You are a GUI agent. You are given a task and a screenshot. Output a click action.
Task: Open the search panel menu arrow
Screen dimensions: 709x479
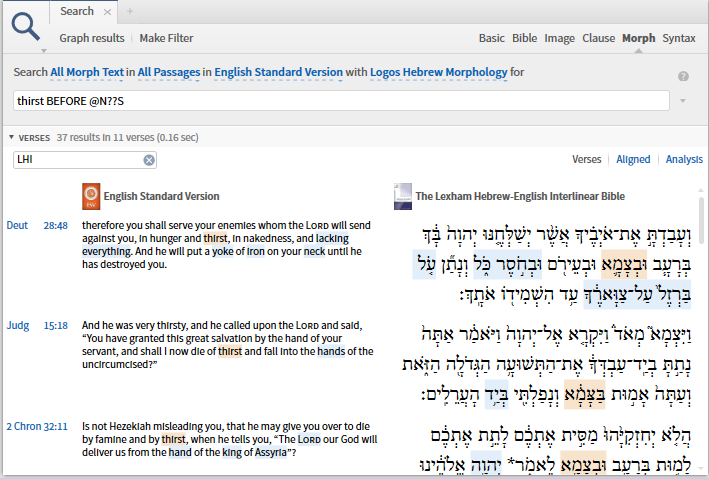coord(44,49)
